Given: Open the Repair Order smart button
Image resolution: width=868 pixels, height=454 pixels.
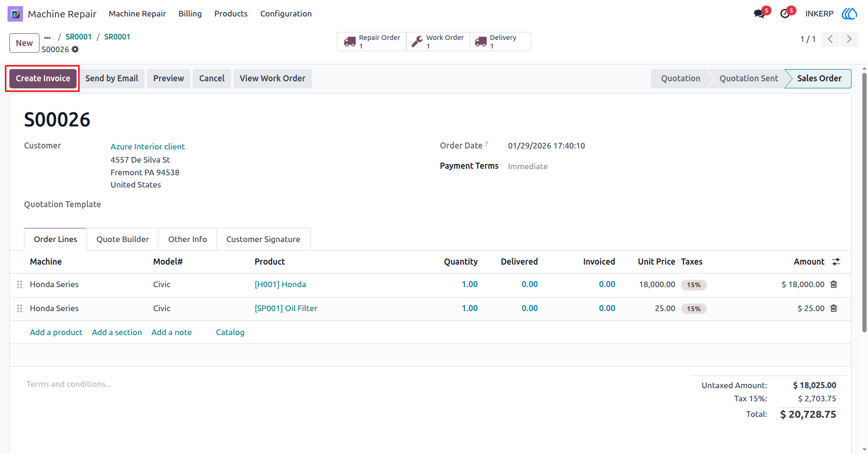Looking at the screenshot, I should [x=372, y=41].
